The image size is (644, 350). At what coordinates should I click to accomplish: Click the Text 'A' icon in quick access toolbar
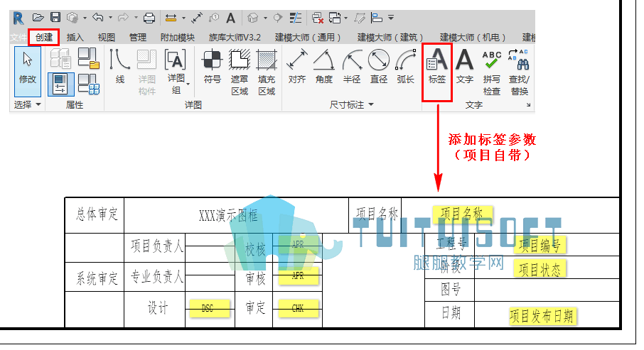231,18
